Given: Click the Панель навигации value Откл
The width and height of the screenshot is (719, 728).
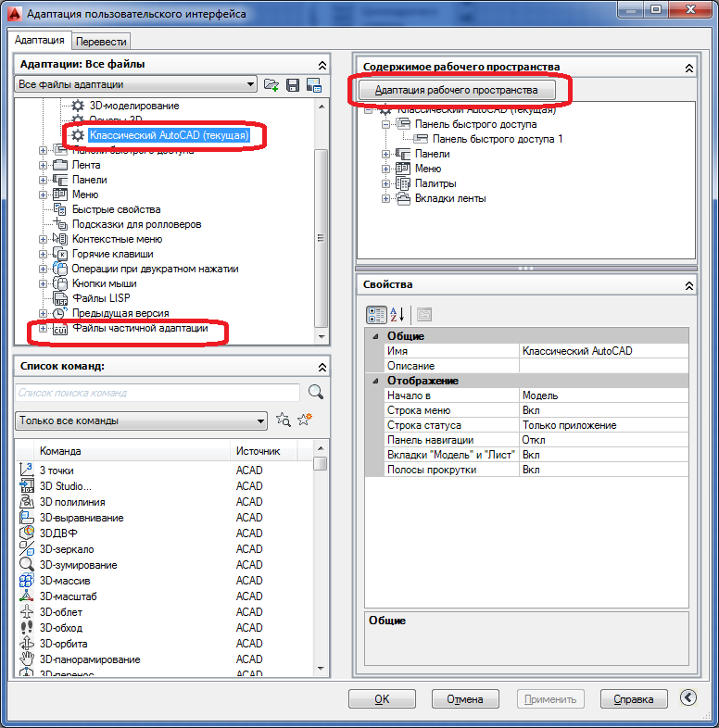Looking at the screenshot, I should coord(603,440).
